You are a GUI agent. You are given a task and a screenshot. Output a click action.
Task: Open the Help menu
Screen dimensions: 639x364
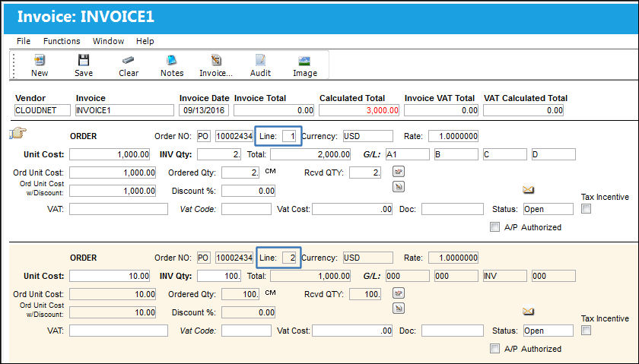click(x=145, y=41)
